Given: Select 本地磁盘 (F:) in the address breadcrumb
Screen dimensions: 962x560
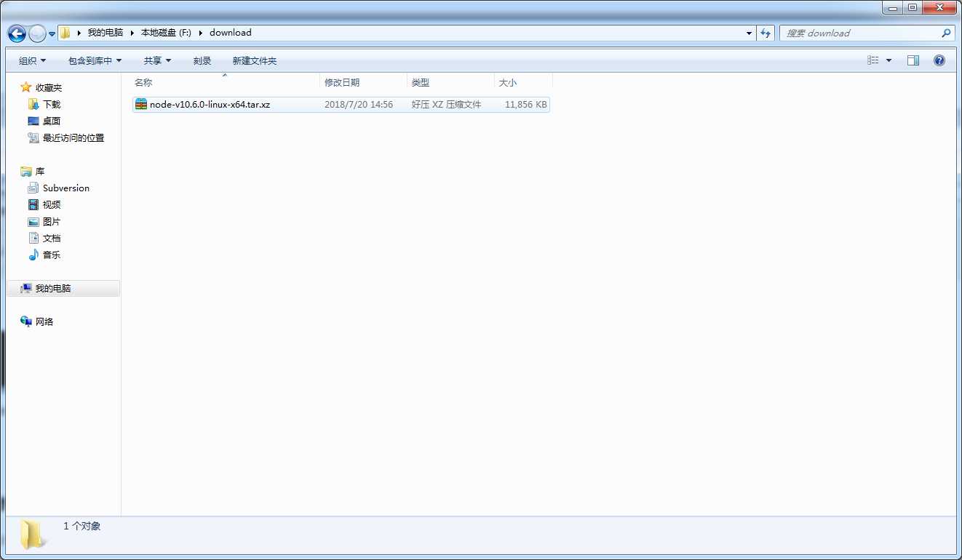Looking at the screenshot, I should click(x=166, y=33).
